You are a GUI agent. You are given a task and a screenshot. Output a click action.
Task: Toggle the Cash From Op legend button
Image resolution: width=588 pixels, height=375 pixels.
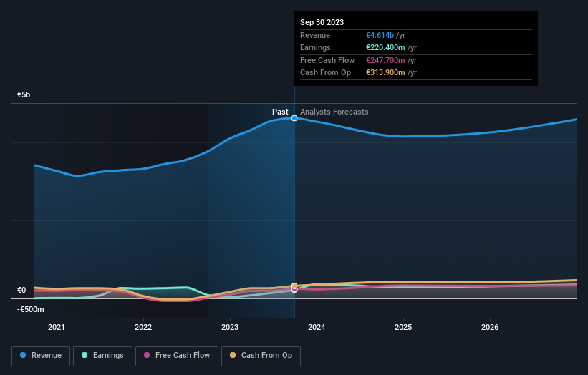coord(261,356)
